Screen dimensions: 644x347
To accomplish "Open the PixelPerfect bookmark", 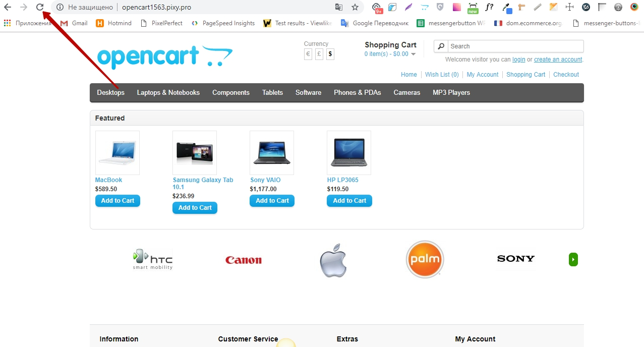I will 161,23.
